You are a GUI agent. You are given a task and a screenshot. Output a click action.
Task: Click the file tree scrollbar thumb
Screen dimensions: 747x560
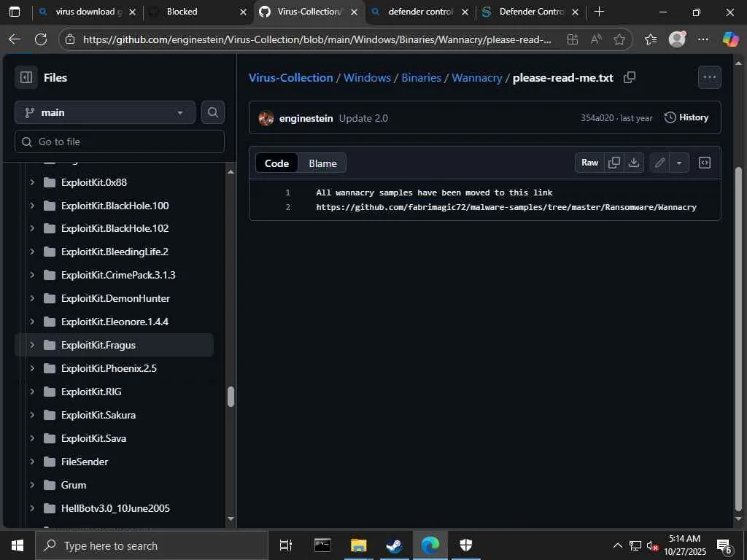pyautogui.click(x=231, y=396)
